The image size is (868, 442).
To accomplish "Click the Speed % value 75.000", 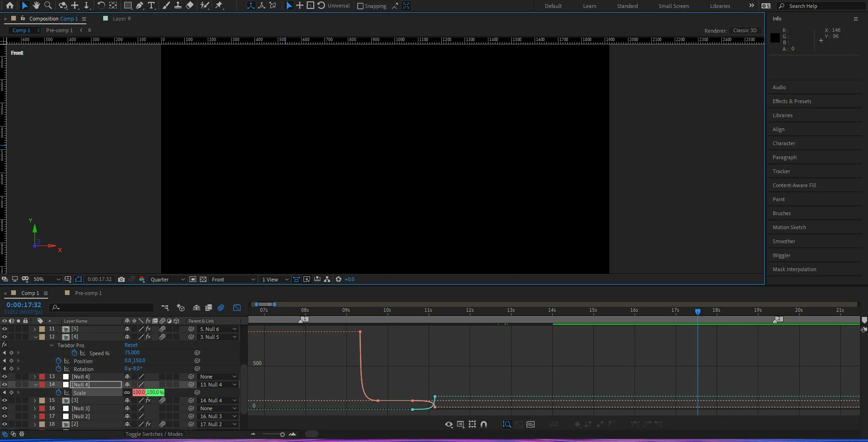I will tap(132, 353).
